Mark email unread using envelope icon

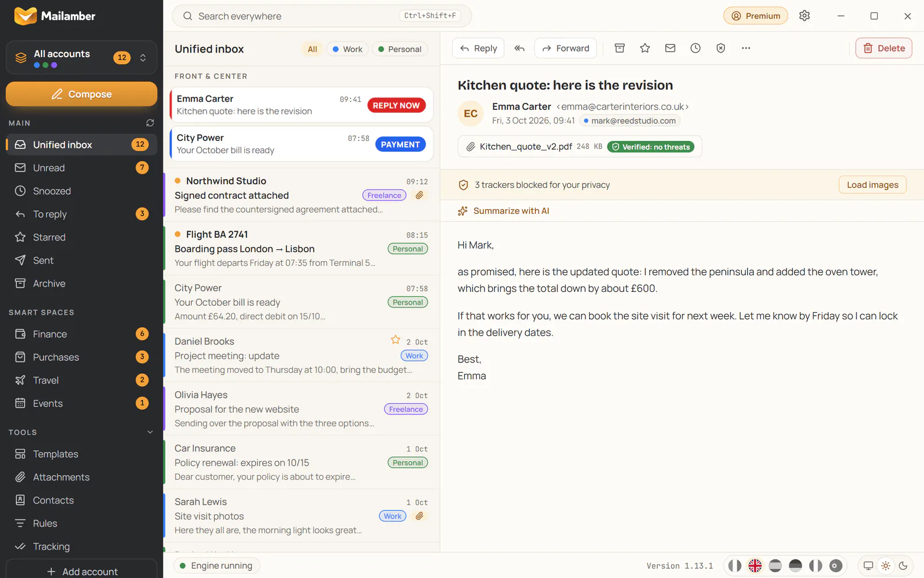670,49
